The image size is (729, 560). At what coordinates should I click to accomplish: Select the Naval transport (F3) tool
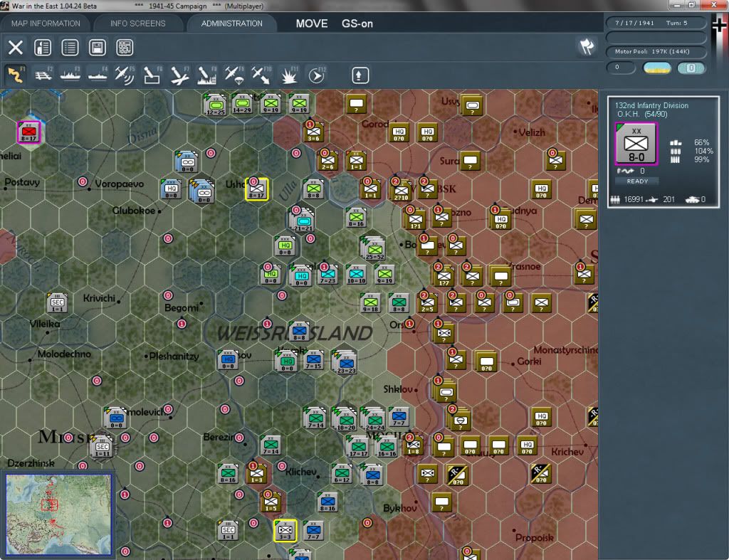tap(70, 75)
